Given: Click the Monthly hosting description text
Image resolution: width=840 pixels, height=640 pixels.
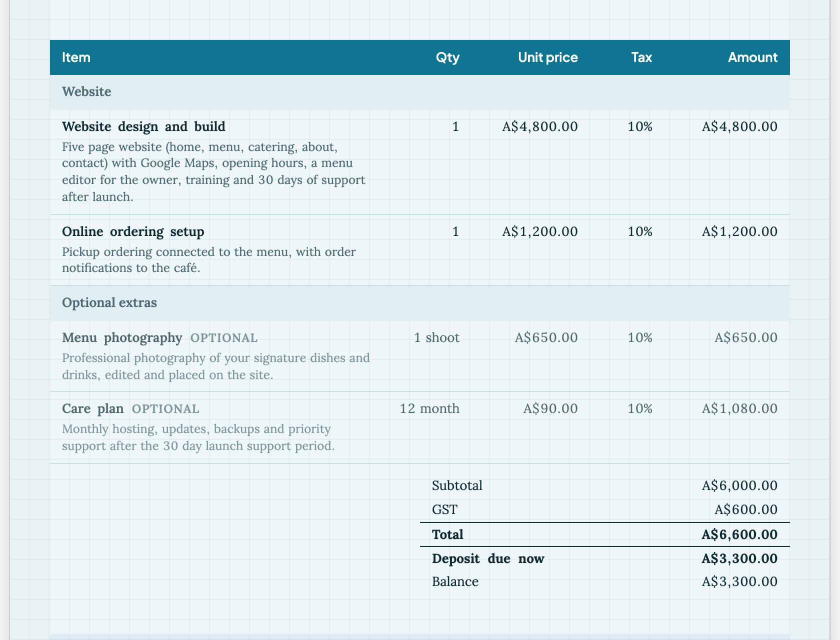Looking at the screenshot, I should (198, 437).
